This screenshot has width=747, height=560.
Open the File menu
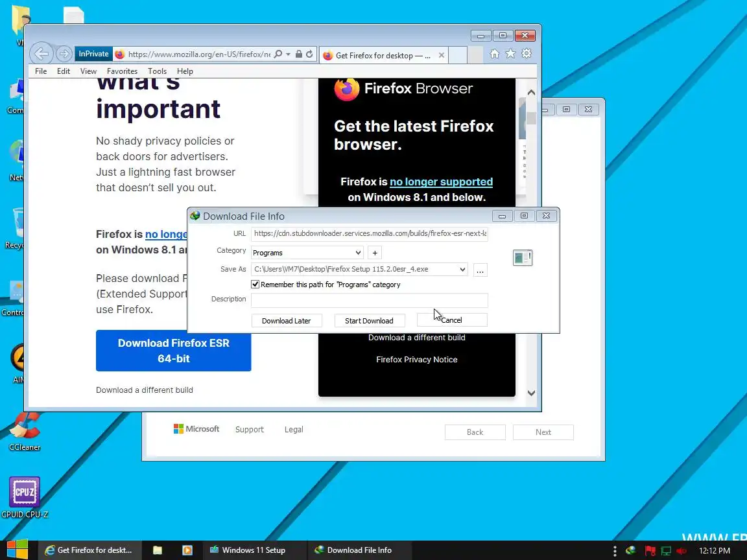tap(41, 71)
